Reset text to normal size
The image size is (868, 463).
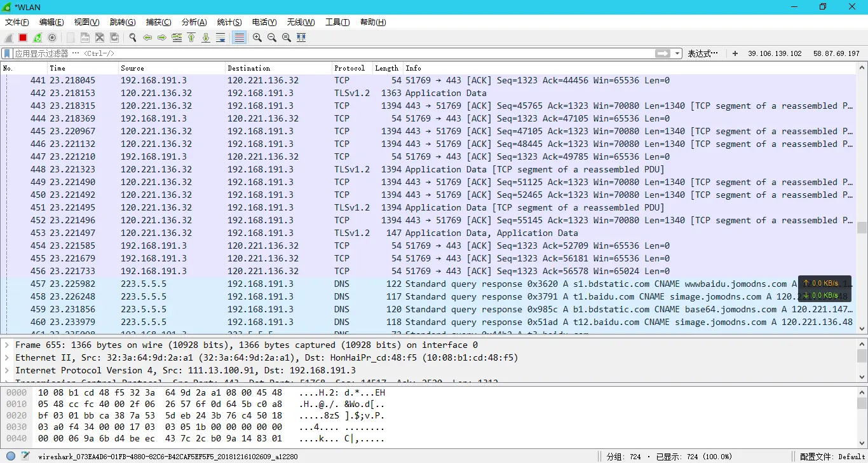pyautogui.click(x=287, y=38)
